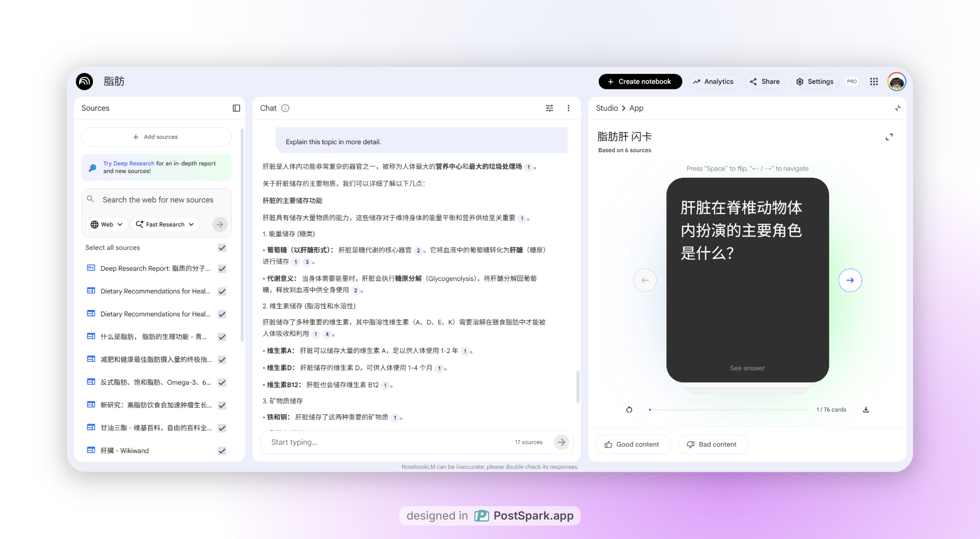
Task: Go to next flashcard arrow
Action: click(x=850, y=280)
